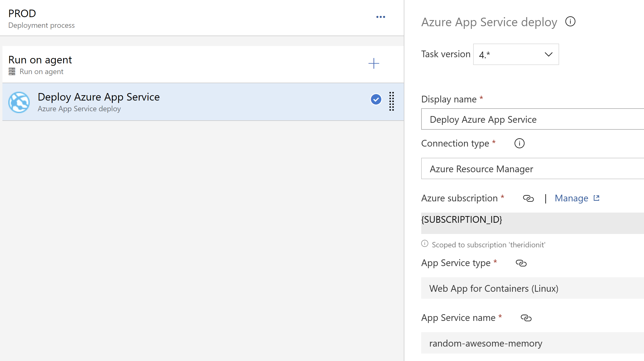Click the PROD Deployment process header
644x361 pixels.
click(x=202, y=18)
